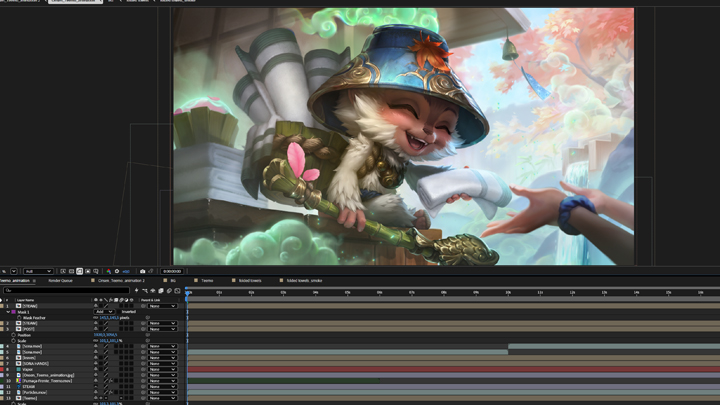Switch to the Teemo timeline tab

[207, 281]
